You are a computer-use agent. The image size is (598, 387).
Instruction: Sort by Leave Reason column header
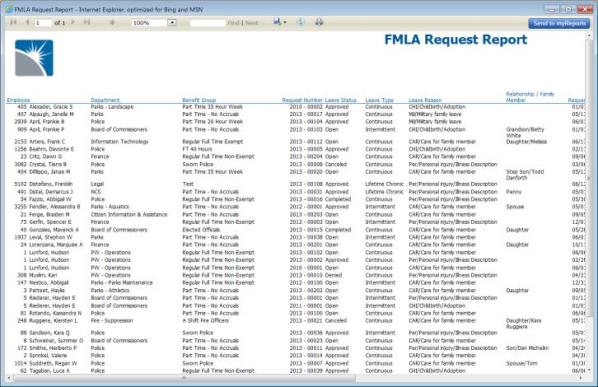[x=425, y=100]
